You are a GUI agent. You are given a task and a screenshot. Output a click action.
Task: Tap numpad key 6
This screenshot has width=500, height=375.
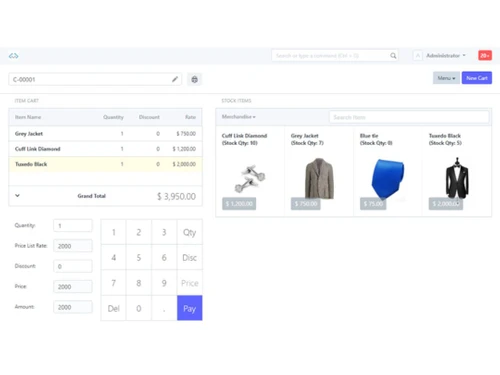pyautogui.click(x=164, y=257)
